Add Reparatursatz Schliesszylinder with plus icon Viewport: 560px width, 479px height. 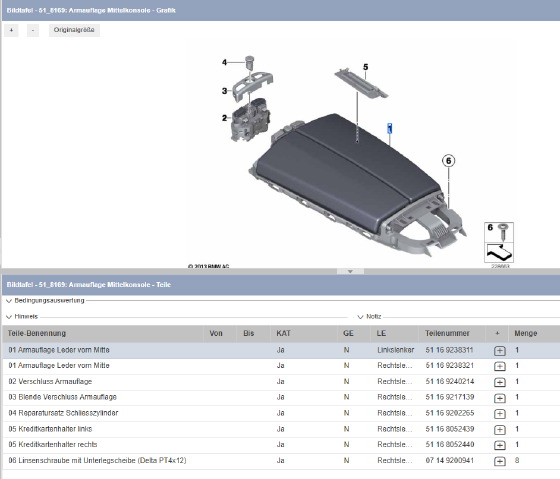point(499,414)
